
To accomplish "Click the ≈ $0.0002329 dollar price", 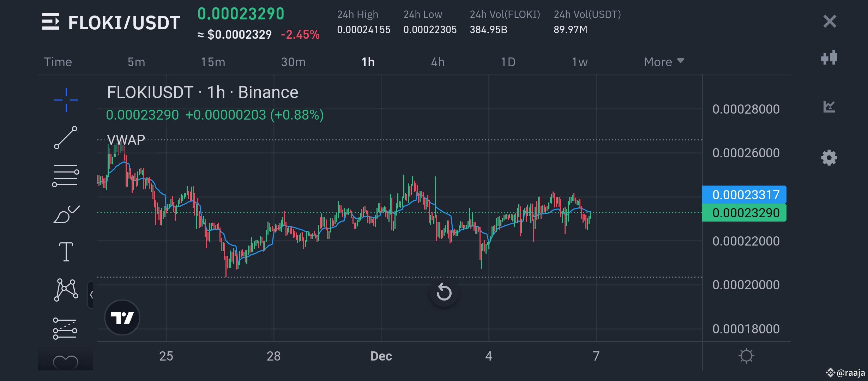I will pos(234,35).
